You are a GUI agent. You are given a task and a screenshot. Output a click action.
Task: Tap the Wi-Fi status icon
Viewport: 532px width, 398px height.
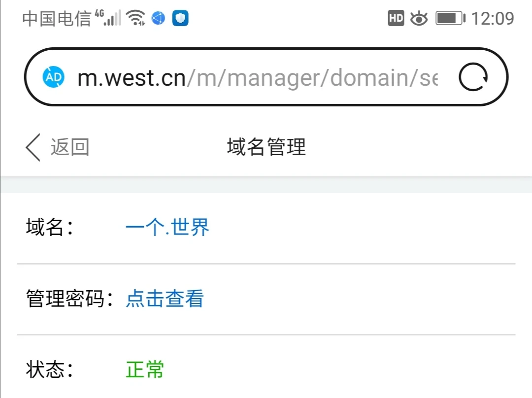click(135, 19)
